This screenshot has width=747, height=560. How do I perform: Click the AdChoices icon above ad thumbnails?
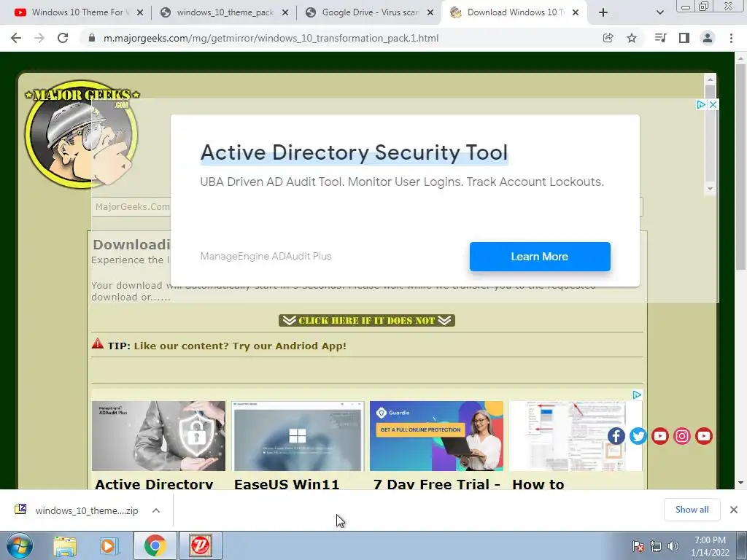(636, 394)
